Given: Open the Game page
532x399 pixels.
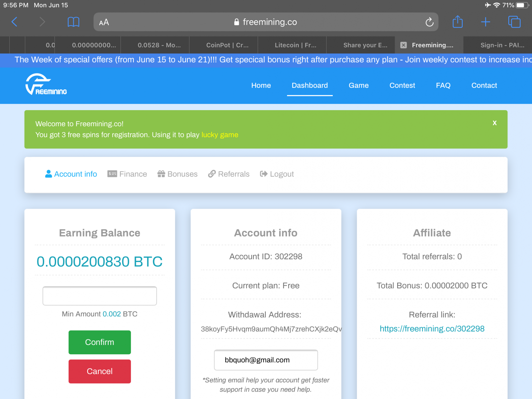Looking at the screenshot, I should click(x=359, y=85).
